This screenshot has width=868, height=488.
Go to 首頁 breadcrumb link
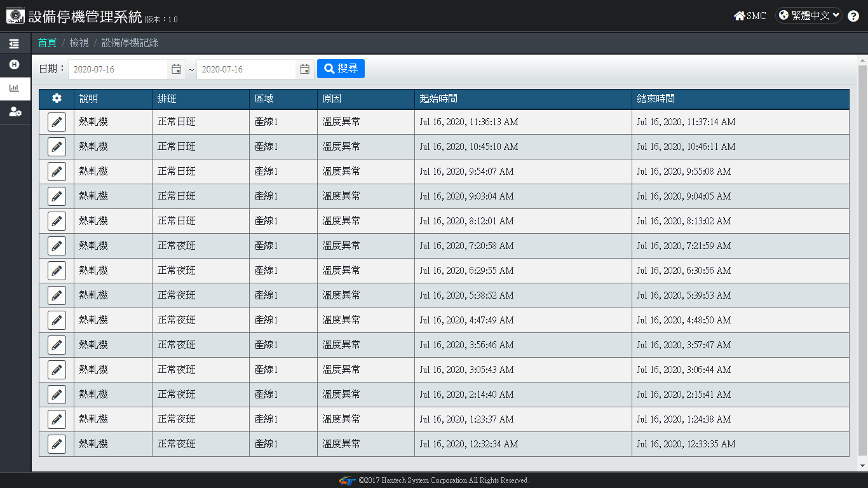coord(47,43)
